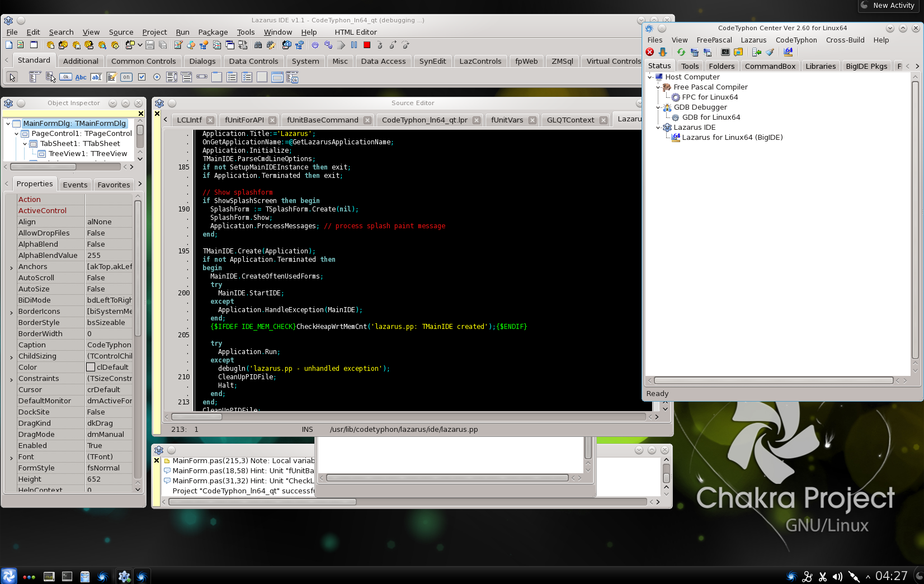Select the TEdit 'ab' component icon
Image resolution: width=924 pixels, height=584 pixels.
(96, 77)
